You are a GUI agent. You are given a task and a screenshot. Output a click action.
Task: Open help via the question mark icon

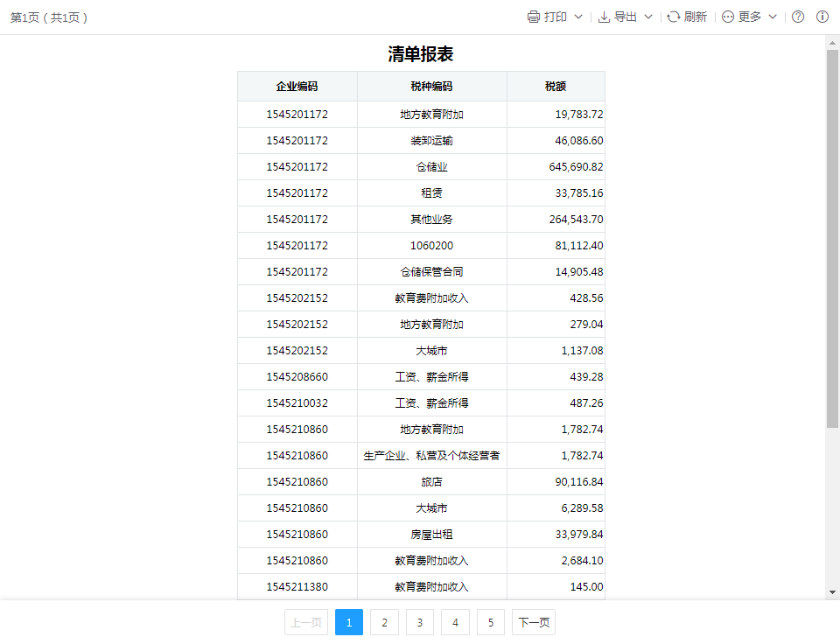tap(798, 17)
